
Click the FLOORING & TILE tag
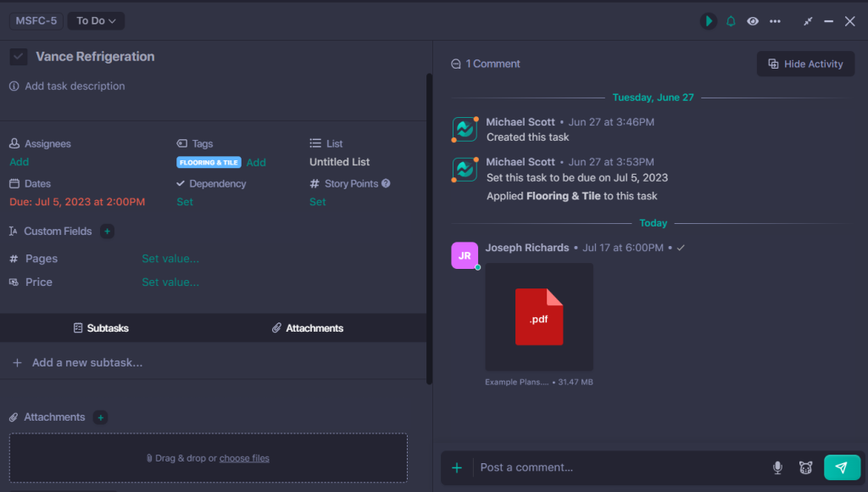pyautogui.click(x=209, y=162)
